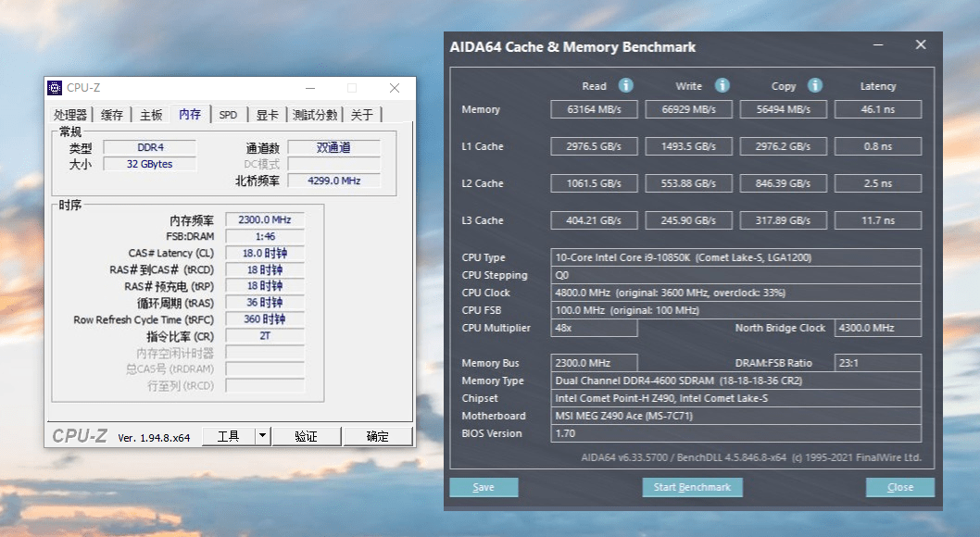The height and width of the screenshot is (537, 980).
Task: Click the Copy info icon in AIDA64
Action: tap(814, 85)
